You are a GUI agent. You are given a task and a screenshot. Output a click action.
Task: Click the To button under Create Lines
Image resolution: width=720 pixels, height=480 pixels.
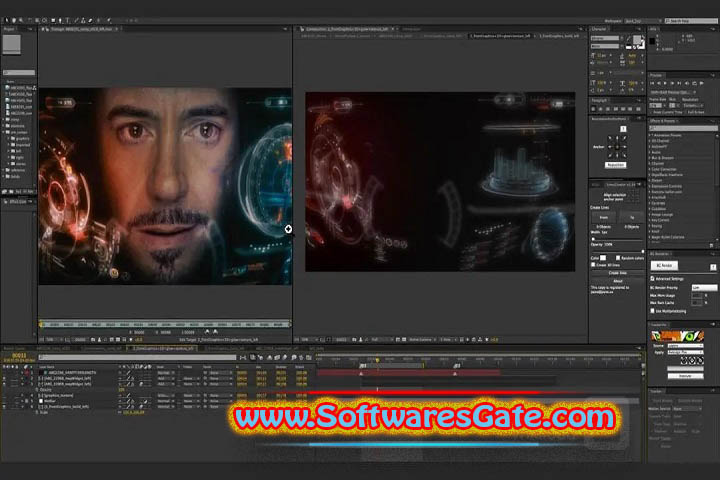(632, 217)
